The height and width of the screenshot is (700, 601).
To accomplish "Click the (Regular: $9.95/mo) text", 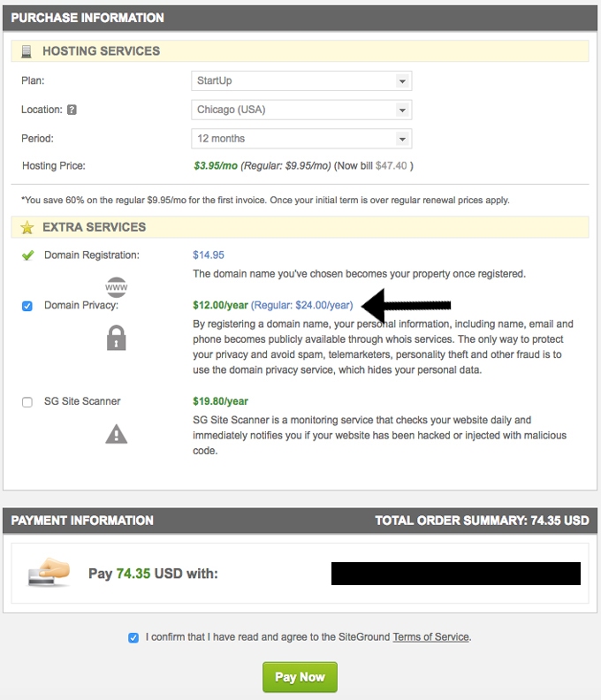I will click(x=285, y=165).
